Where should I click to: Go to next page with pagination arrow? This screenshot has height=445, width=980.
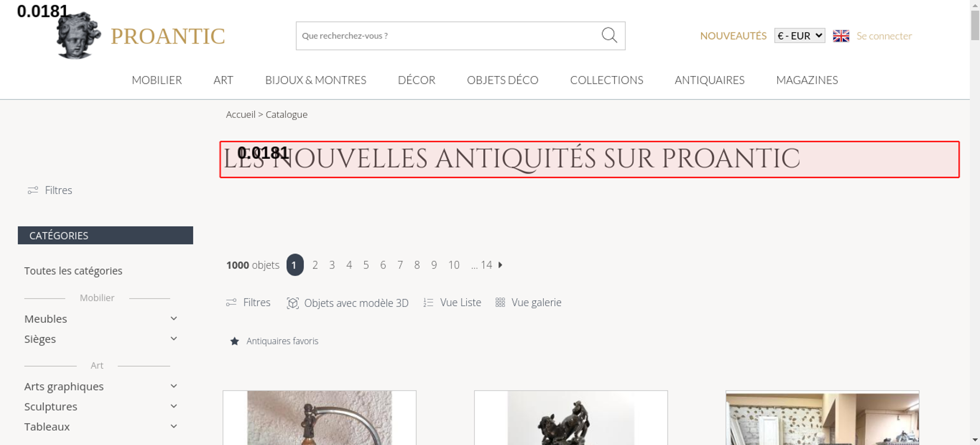[500, 265]
